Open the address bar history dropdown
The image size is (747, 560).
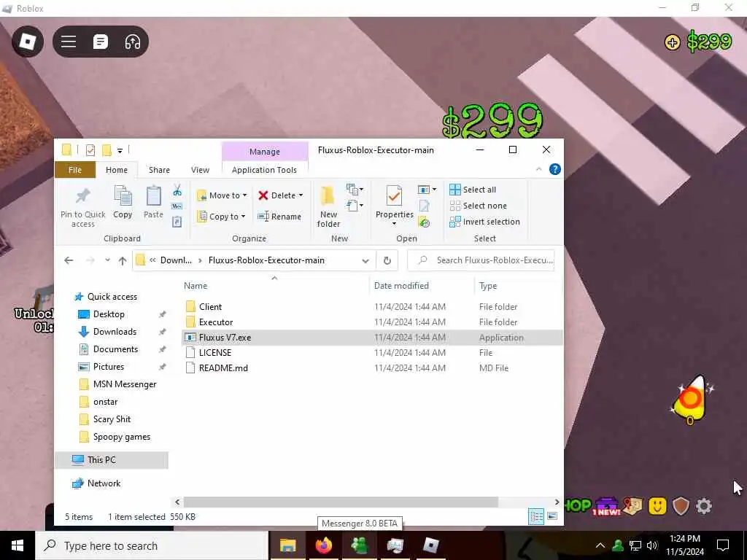click(x=365, y=260)
